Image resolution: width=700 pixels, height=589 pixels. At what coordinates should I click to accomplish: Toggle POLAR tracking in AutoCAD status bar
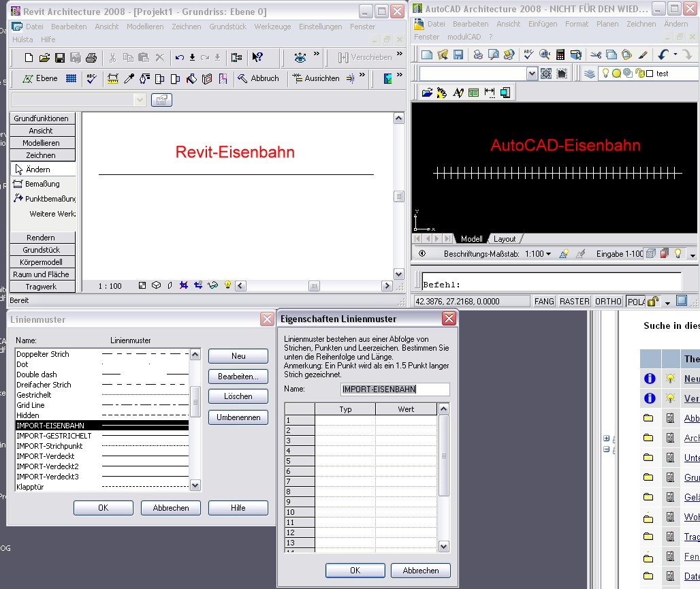[636, 302]
